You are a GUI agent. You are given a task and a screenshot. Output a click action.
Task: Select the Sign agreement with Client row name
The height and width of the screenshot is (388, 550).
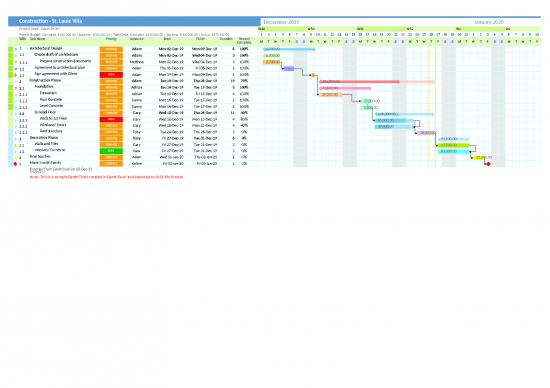56,74
